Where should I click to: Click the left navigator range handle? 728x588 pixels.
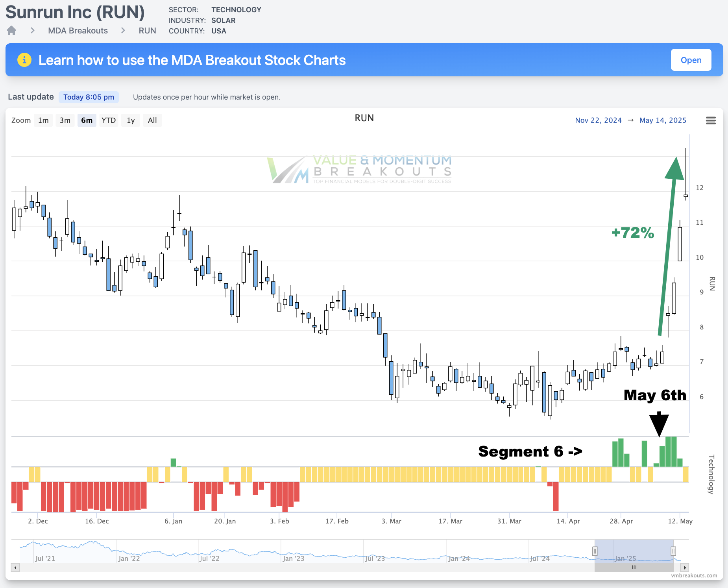[x=595, y=551]
